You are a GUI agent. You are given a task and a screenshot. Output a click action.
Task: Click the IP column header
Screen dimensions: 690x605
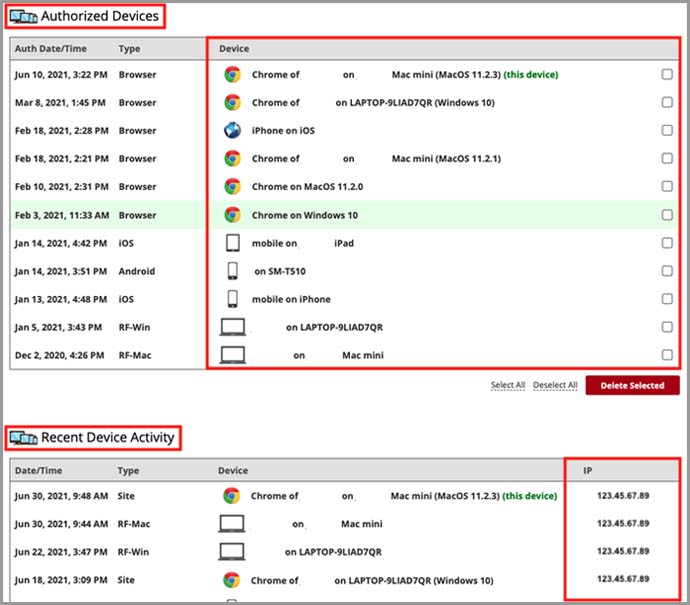tap(587, 470)
